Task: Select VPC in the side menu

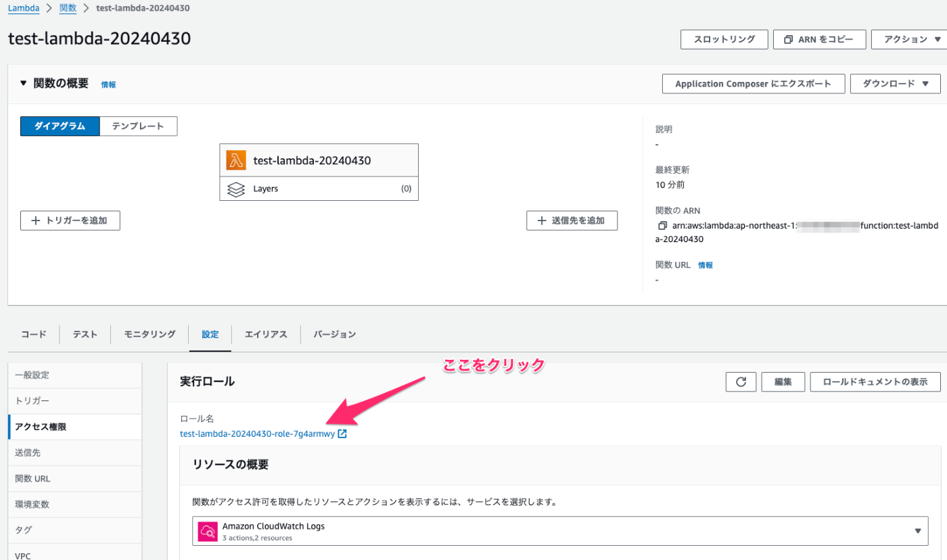Action: coord(74,553)
